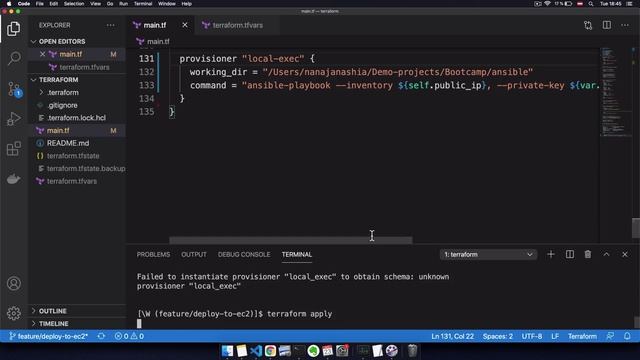Maximize the panel with up chevron
The image size is (640, 360).
pos(607,254)
